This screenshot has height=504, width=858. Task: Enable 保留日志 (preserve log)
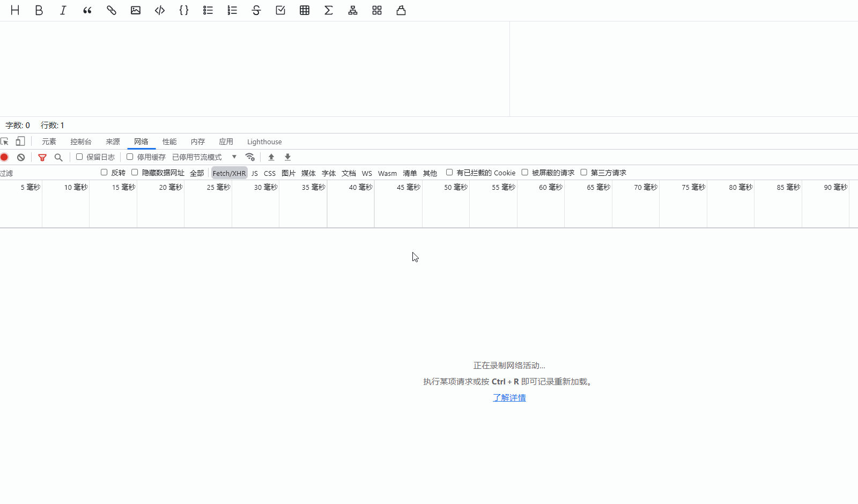79,157
